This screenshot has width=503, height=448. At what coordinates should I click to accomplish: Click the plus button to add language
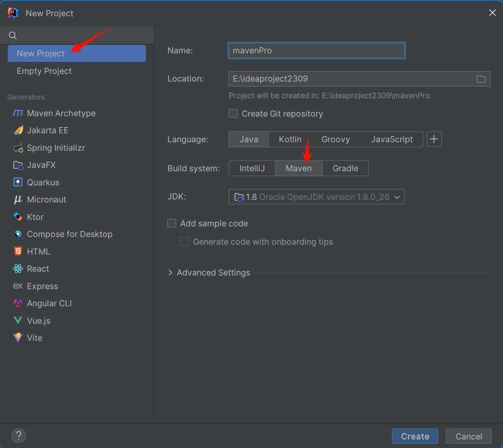434,139
